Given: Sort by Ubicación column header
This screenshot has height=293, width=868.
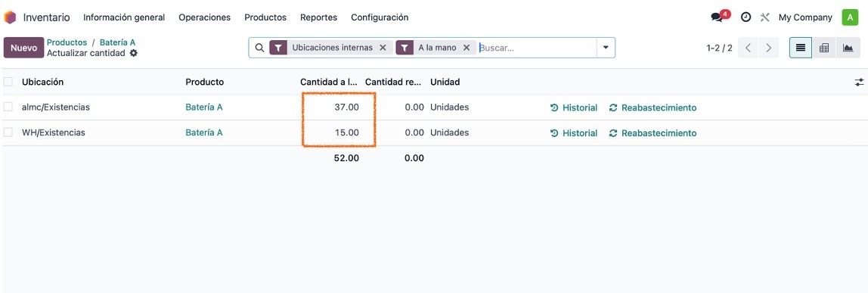Looking at the screenshot, I should [x=42, y=82].
